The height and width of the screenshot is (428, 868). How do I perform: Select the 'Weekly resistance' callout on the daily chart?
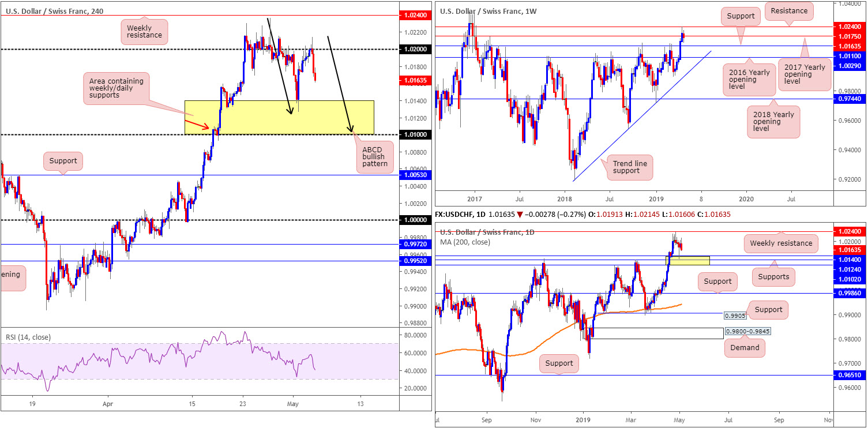pos(781,243)
